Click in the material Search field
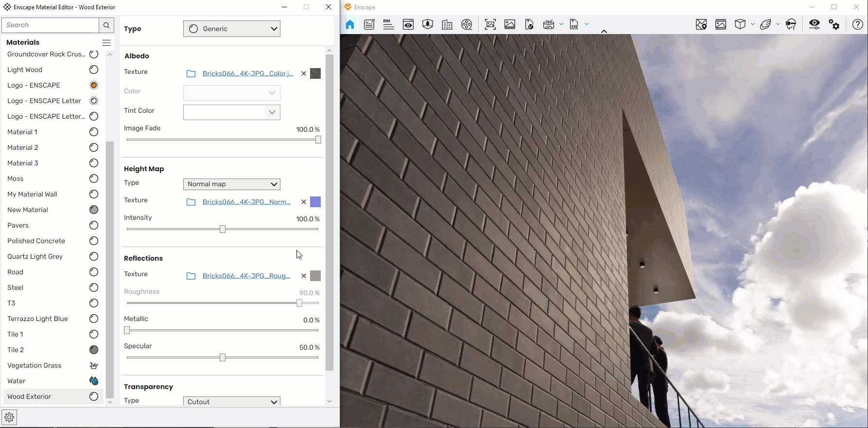 click(x=51, y=25)
